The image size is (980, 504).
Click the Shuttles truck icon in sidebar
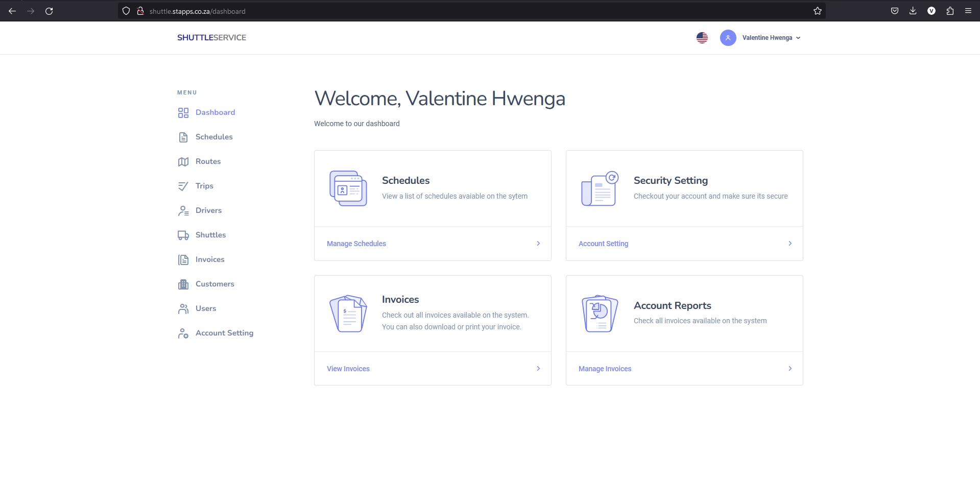183,235
